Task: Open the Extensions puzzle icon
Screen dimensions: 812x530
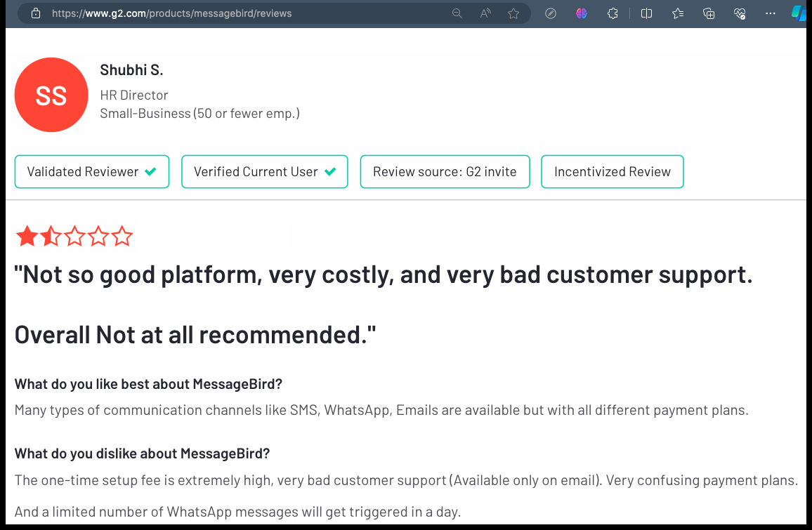Action: pyautogui.click(x=613, y=13)
